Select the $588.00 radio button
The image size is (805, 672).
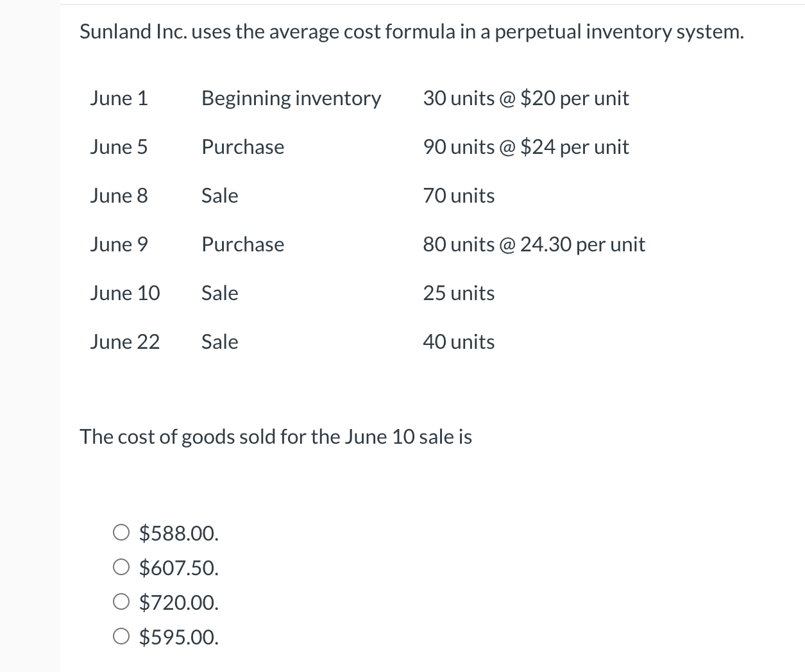click(121, 533)
